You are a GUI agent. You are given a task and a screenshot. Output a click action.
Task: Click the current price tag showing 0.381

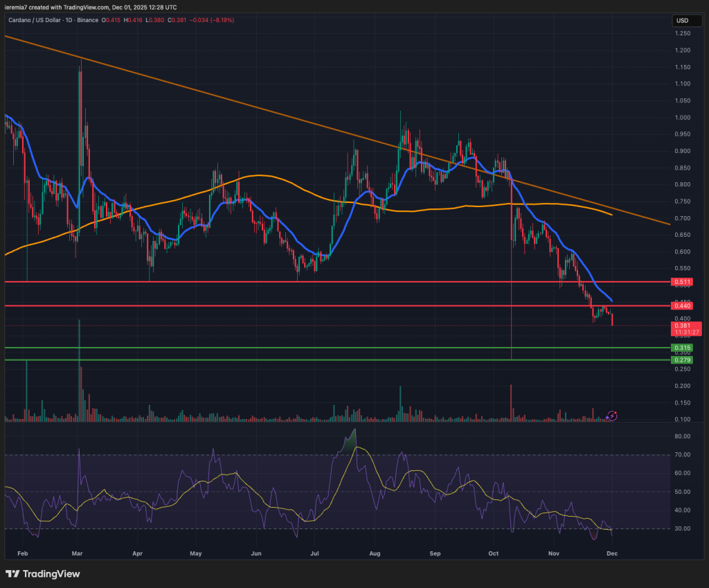coord(683,325)
